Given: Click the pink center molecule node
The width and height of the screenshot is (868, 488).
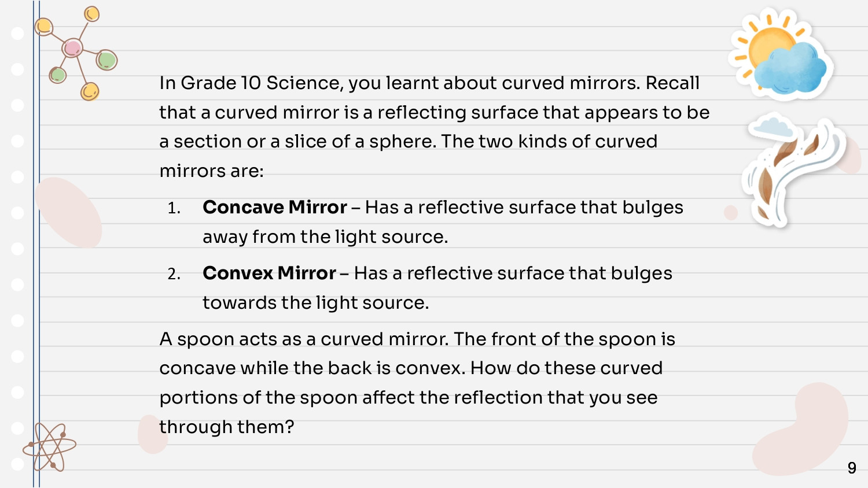Looking at the screenshot, I should coord(72,48).
